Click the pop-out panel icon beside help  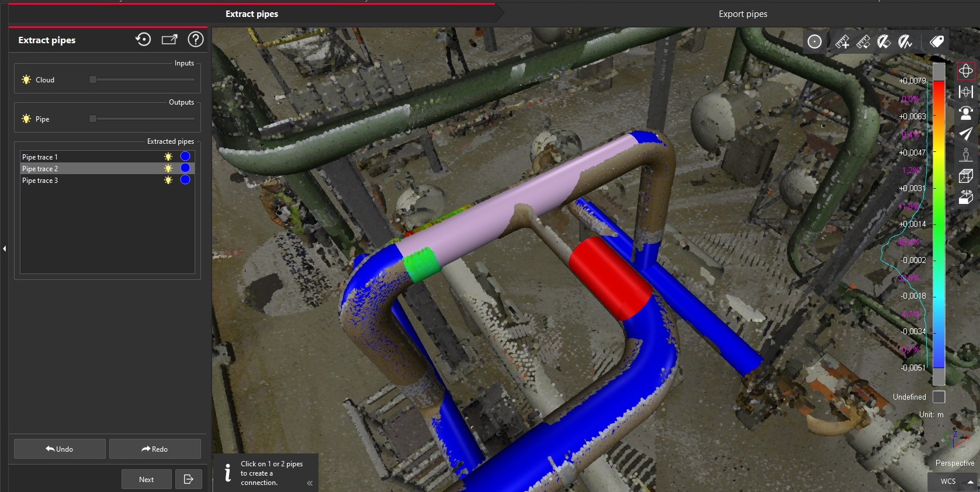click(169, 40)
